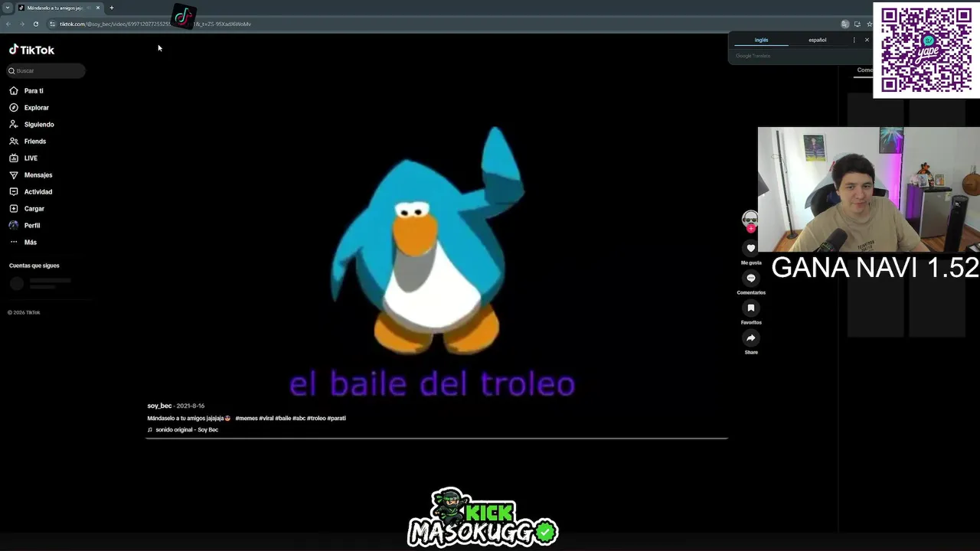Click the browser forward arrow
Image resolution: width=980 pixels, height=551 pixels.
pos(21,24)
